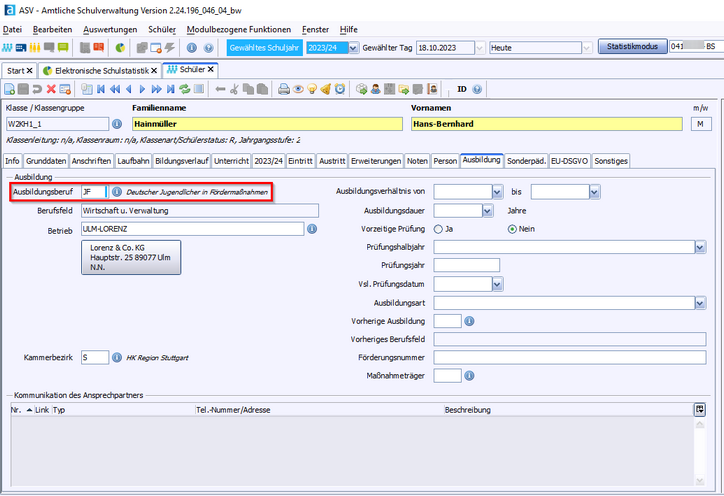The width and height of the screenshot is (724, 496).
Task: Click the yellow three-figures people icon
Action: click(35, 48)
